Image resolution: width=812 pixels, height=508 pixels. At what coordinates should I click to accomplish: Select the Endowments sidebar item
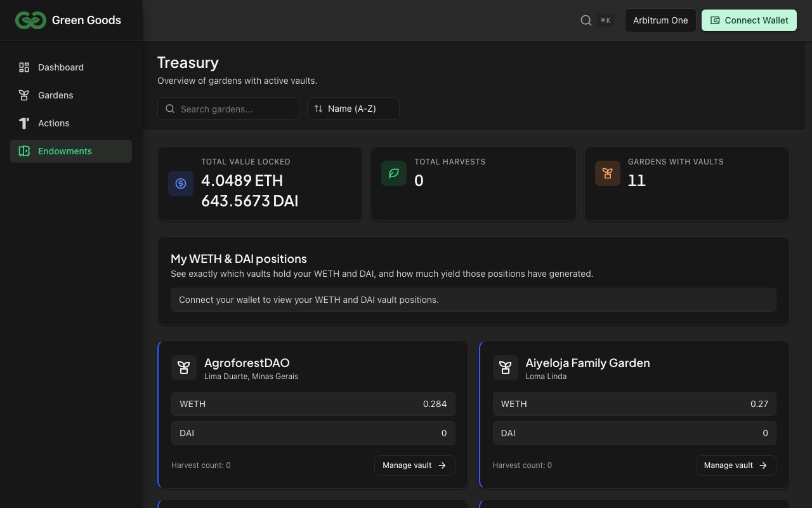65,151
